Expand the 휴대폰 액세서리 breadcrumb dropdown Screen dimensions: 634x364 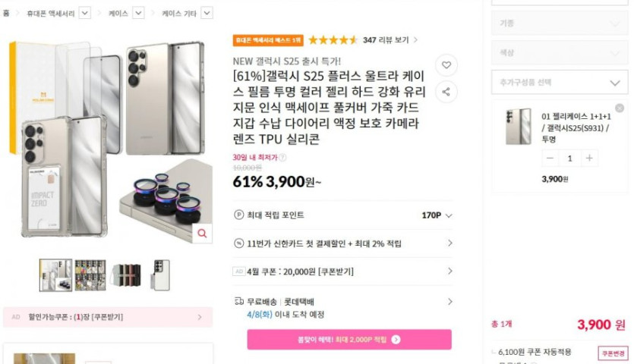click(x=84, y=13)
